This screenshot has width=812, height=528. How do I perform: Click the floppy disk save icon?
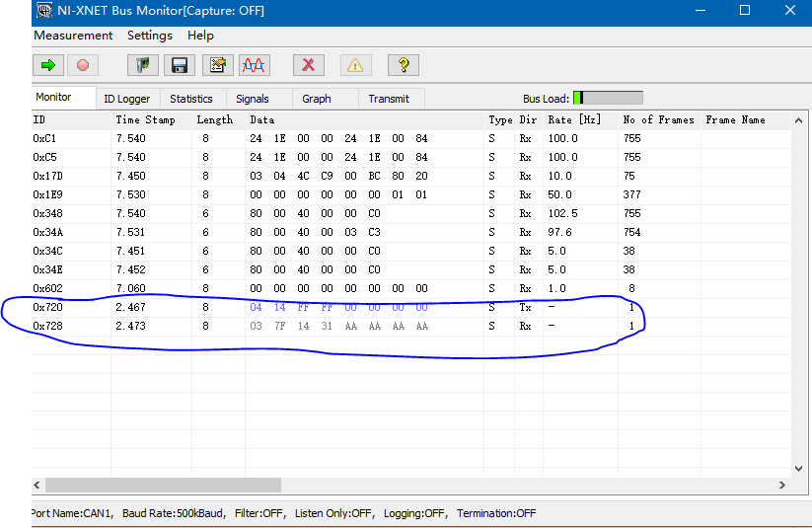(x=180, y=65)
